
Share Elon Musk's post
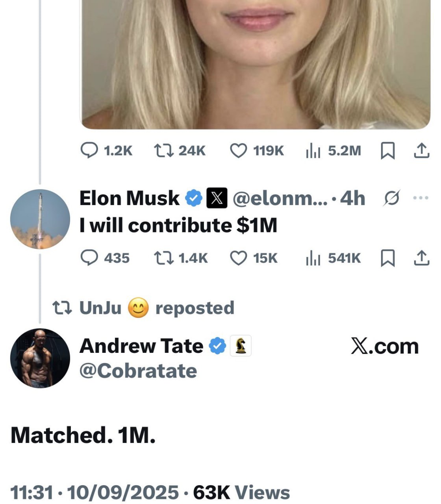pyautogui.click(x=421, y=258)
